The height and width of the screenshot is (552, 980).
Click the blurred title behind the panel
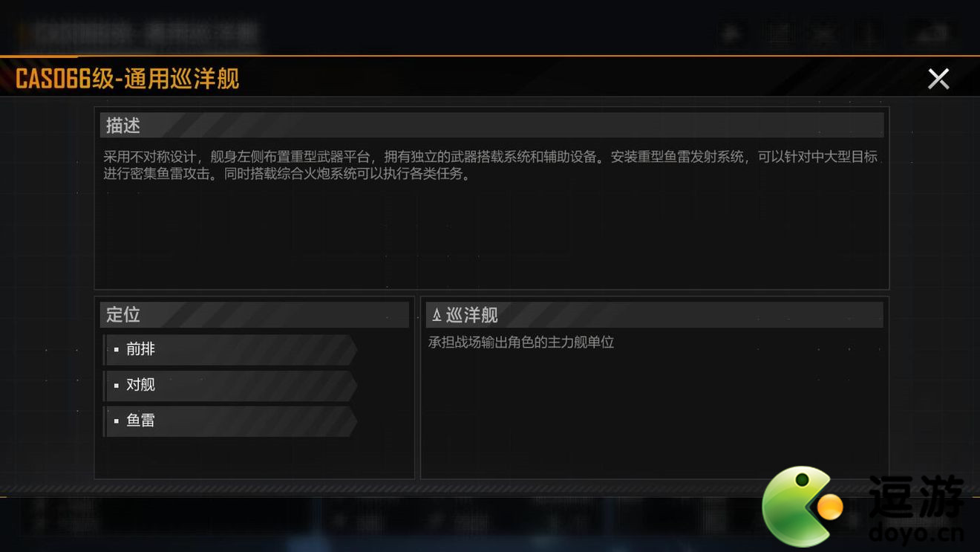(139, 33)
